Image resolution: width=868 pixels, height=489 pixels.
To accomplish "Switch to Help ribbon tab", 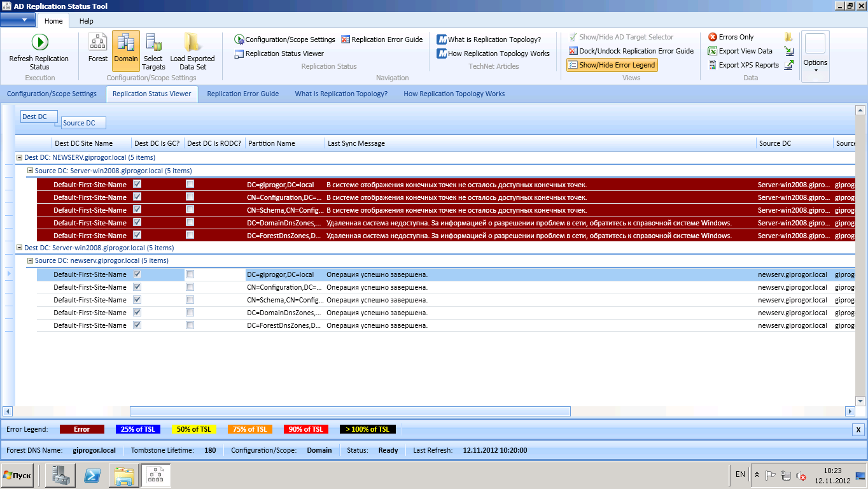I will [86, 21].
